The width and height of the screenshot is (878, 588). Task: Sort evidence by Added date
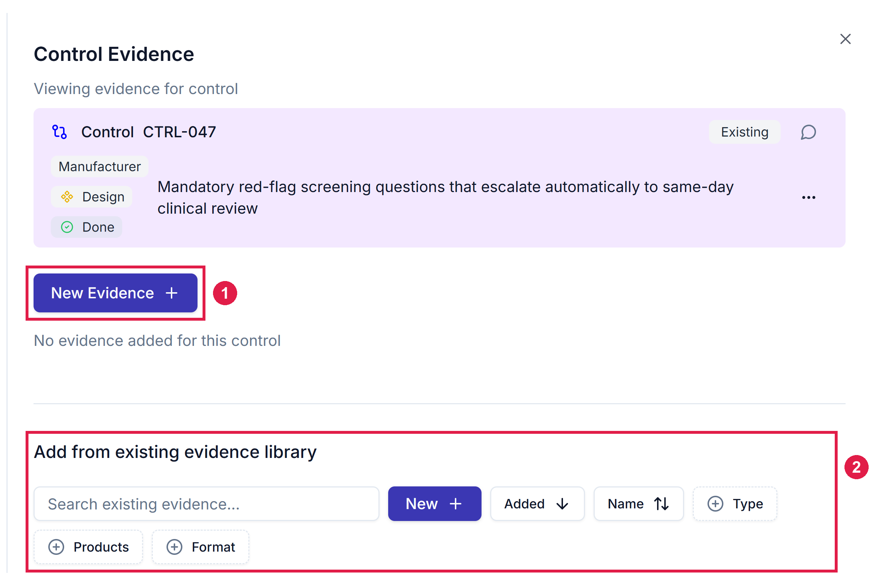pos(537,504)
